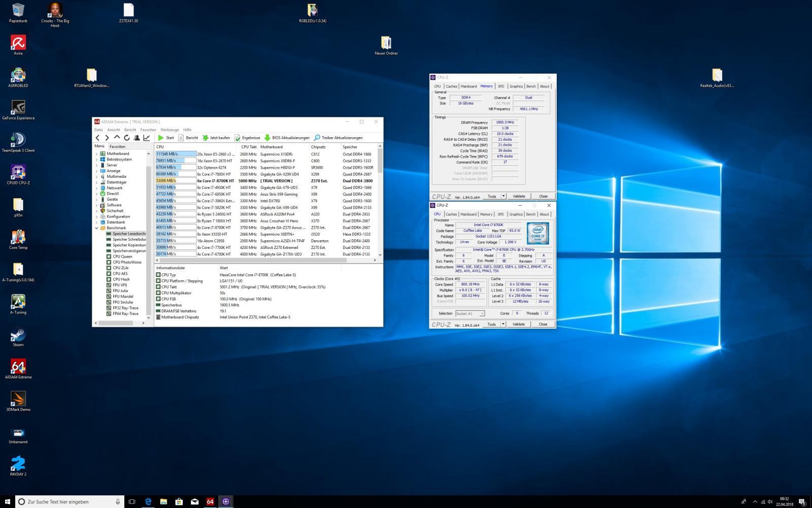Switch to the Favoriten tab in AIDA64

tap(117, 146)
